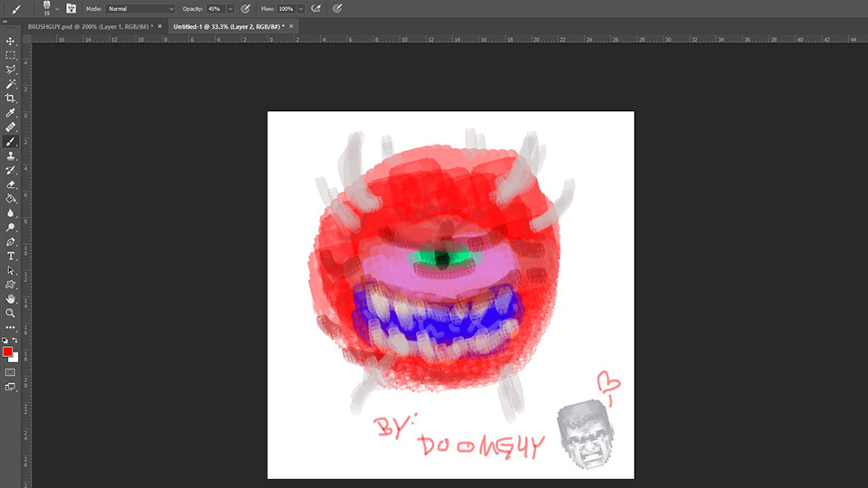Select the Zoom tool
Image resolution: width=868 pixels, height=488 pixels.
coord(10,314)
